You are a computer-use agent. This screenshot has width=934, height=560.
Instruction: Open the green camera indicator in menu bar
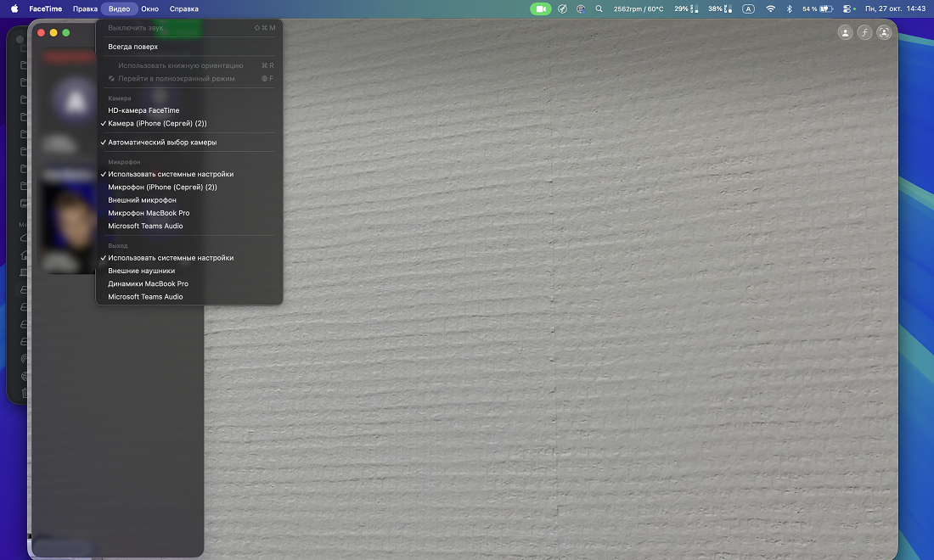(540, 8)
